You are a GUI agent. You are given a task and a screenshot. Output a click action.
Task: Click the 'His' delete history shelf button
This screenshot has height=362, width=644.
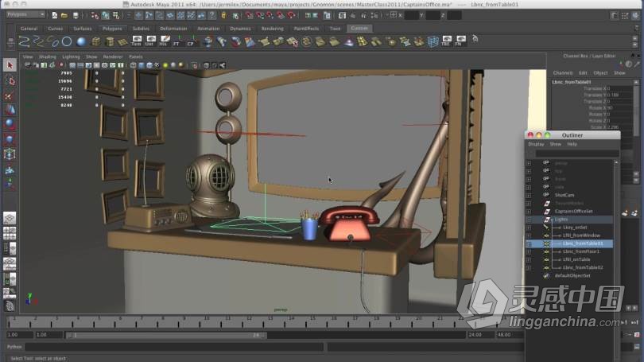click(164, 41)
